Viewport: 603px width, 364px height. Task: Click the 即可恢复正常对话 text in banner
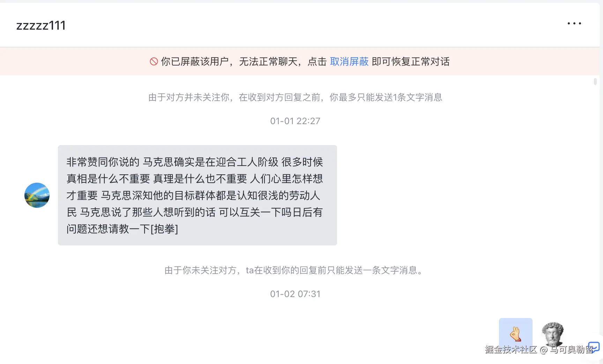pyautogui.click(x=411, y=62)
